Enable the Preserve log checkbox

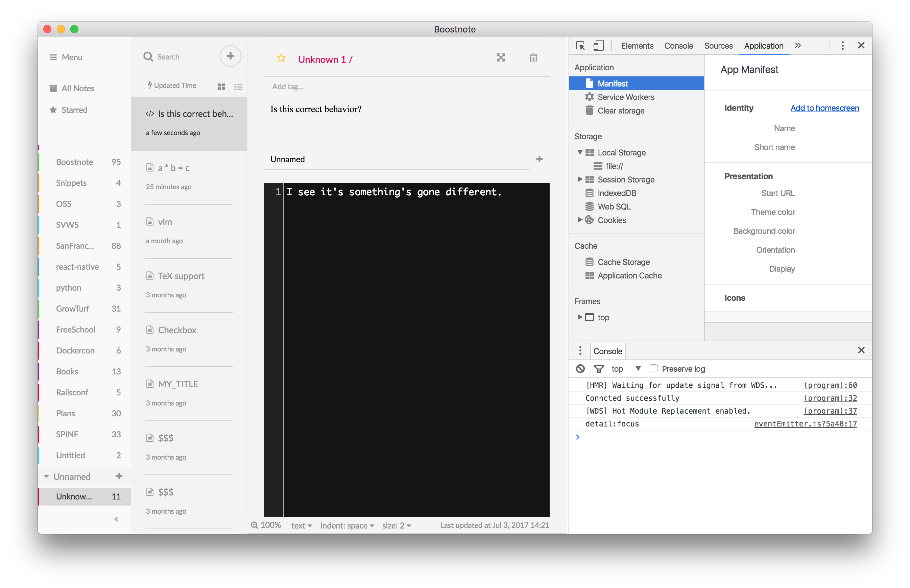(x=654, y=368)
